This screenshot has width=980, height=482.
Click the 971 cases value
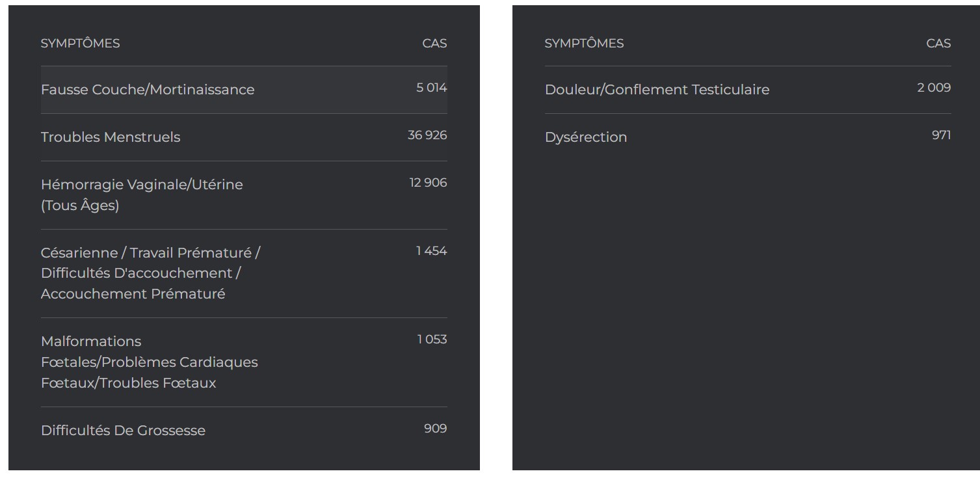pyautogui.click(x=941, y=135)
